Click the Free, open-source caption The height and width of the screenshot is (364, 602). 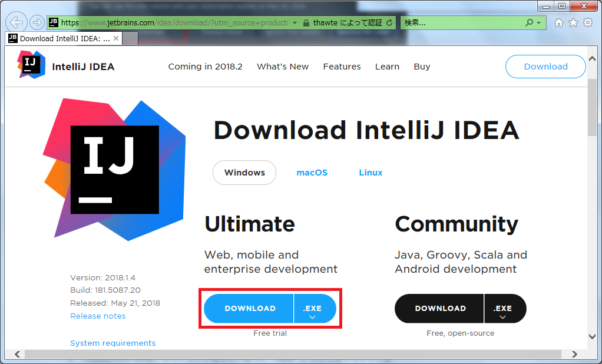[x=460, y=333]
